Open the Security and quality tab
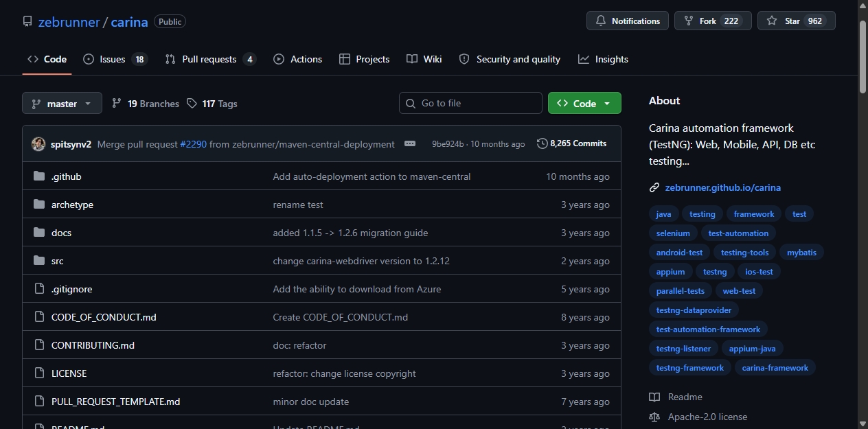 point(510,59)
